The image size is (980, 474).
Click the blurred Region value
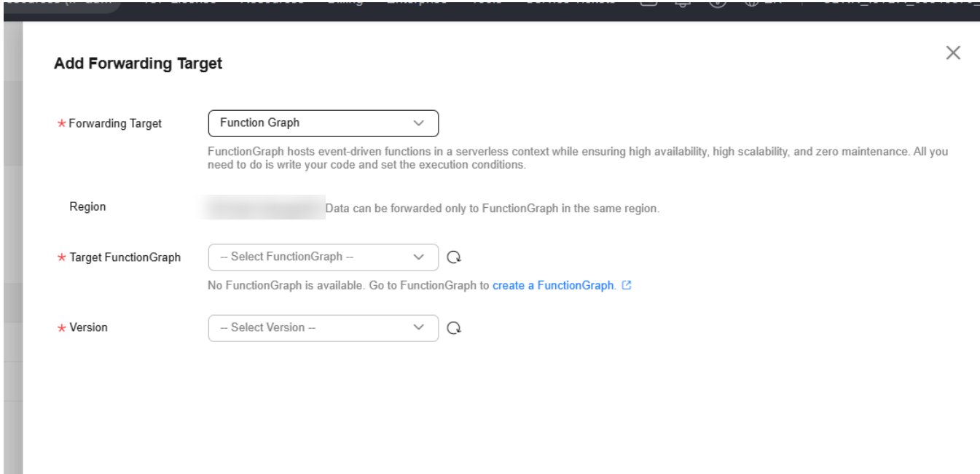265,208
